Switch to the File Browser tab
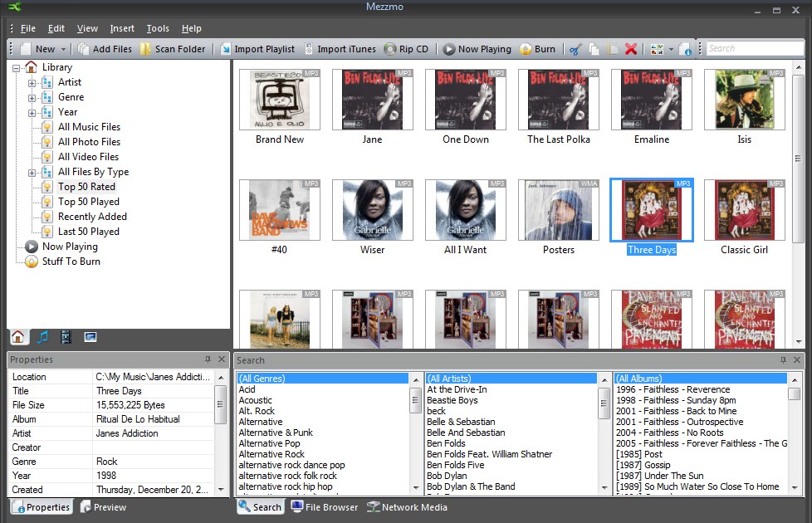The image size is (812, 523). (325, 506)
